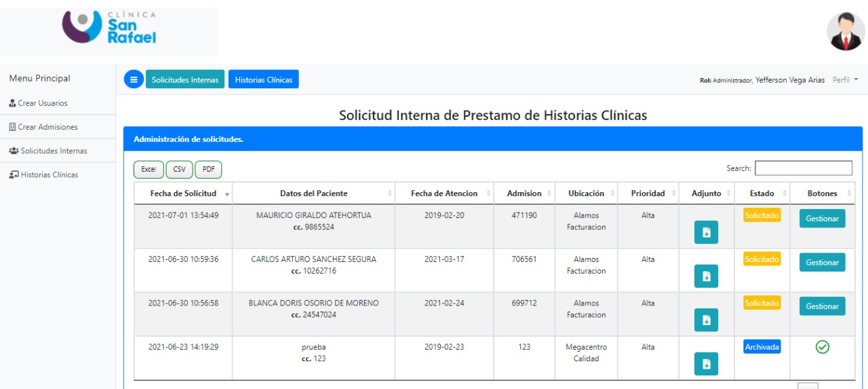868x389 pixels.
Task: Click the user avatar picture
Action: pos(845,31)
